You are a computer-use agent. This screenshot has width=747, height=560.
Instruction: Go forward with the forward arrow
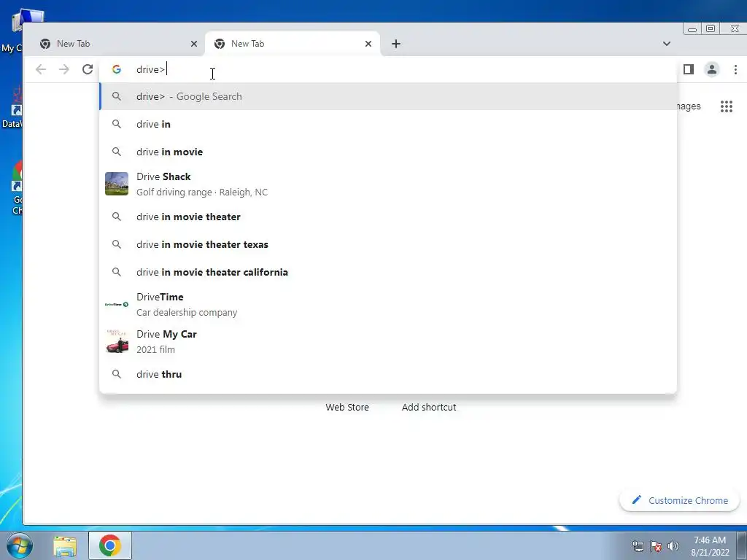tap(64, 69)
